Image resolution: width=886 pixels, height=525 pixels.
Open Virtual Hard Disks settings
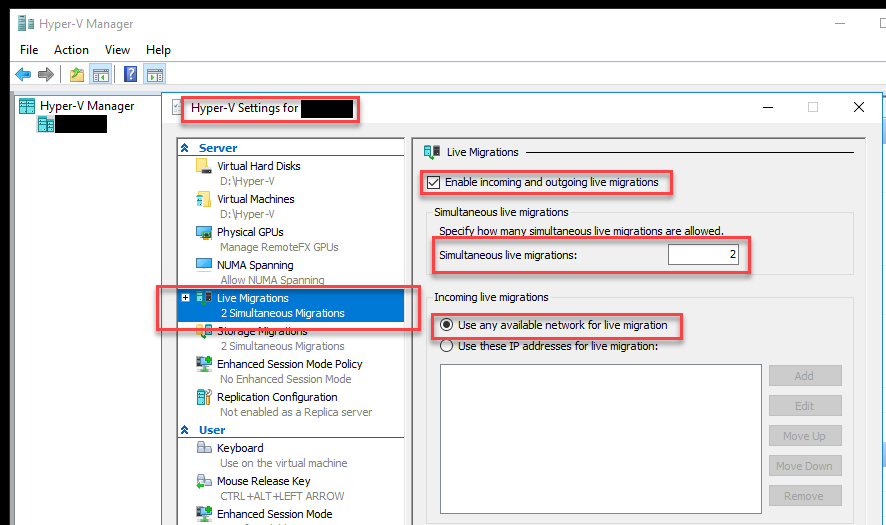click(x=258, y=166)
